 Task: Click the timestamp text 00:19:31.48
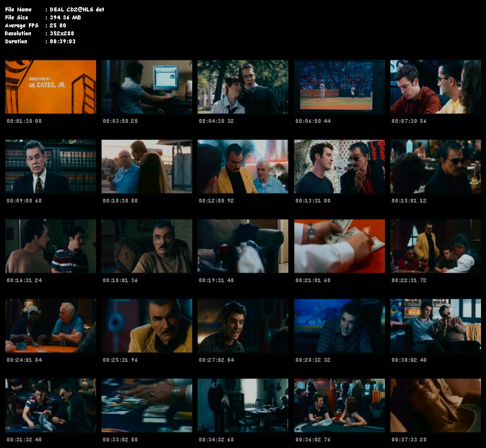[x=216, y=280]
